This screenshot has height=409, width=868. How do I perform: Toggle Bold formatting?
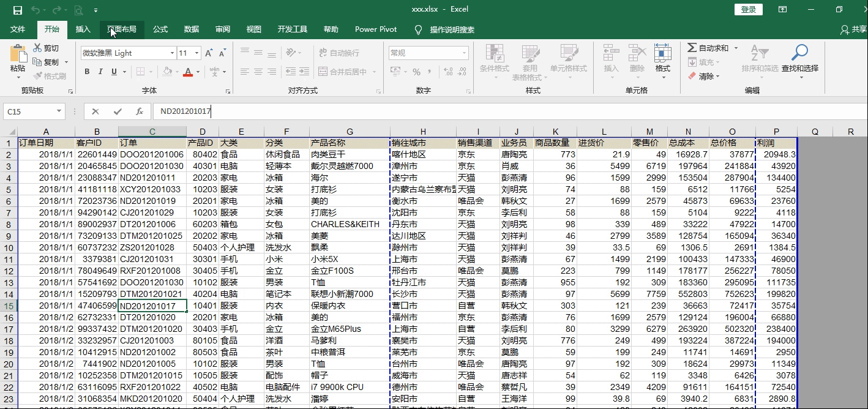click(x=87, y=72)
